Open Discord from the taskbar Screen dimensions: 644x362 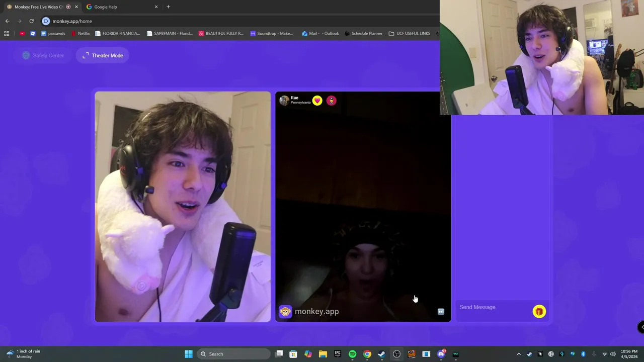coord(441,354)
